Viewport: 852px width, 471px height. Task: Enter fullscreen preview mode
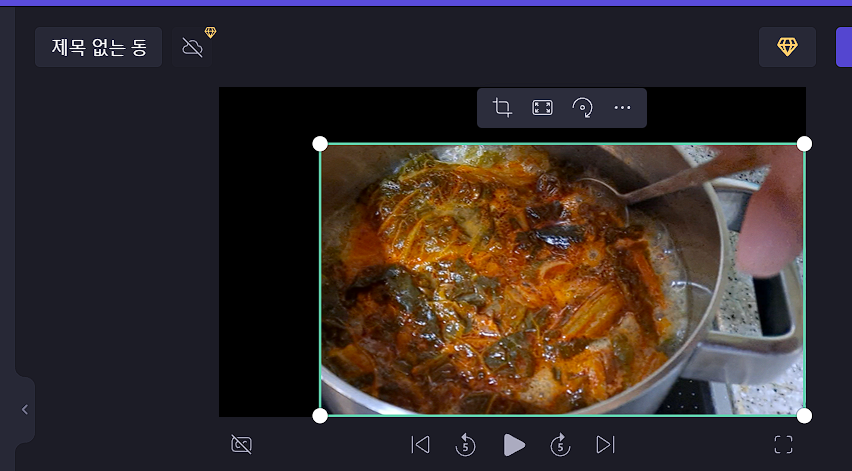pos(783,444)
